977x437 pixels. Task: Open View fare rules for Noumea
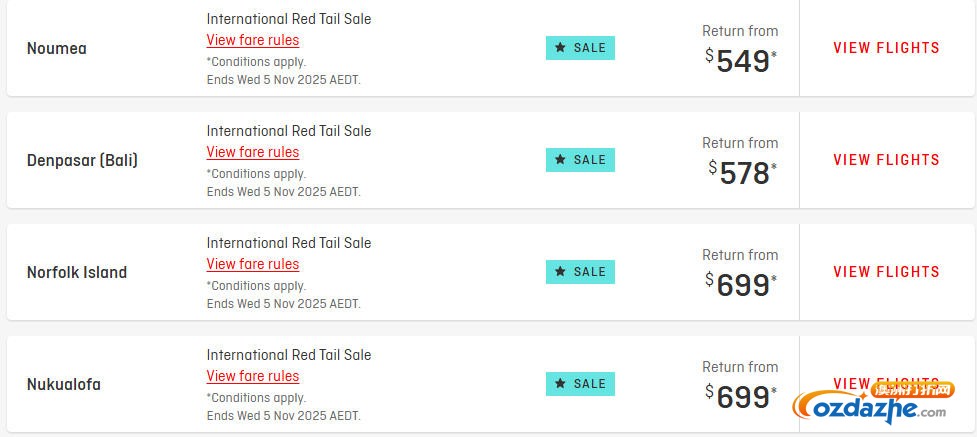click(x=253, y=40)
